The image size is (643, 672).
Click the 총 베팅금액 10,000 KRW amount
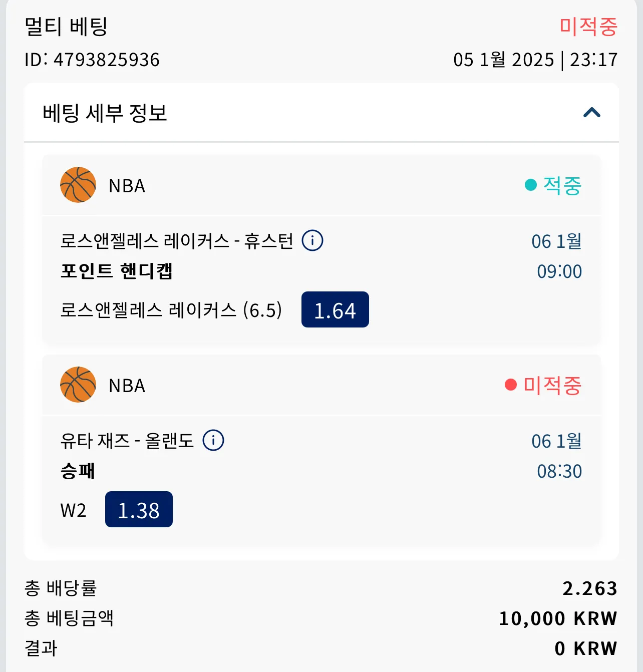[558, 618]
